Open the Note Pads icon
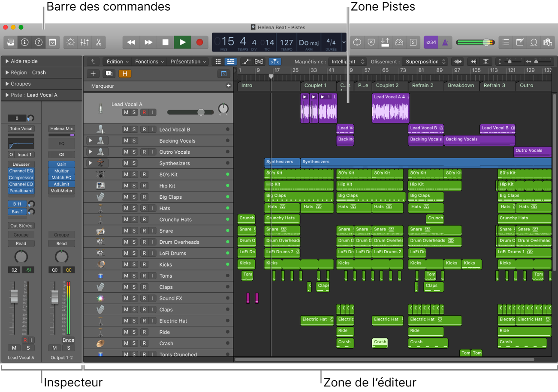Screen dimensions: 558x392 (x=520, y=42)
